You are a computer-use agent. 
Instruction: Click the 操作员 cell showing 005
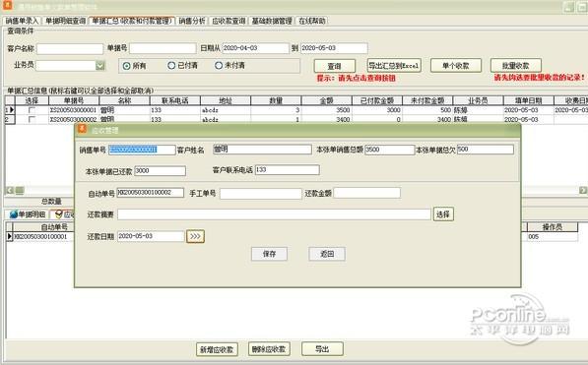coord(553,237)
